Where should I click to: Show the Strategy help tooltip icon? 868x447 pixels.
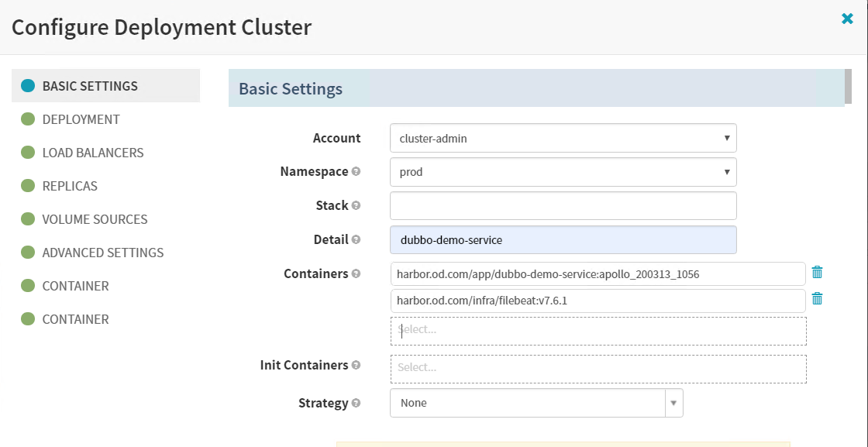pyautogui.click(x=356, y=404)
